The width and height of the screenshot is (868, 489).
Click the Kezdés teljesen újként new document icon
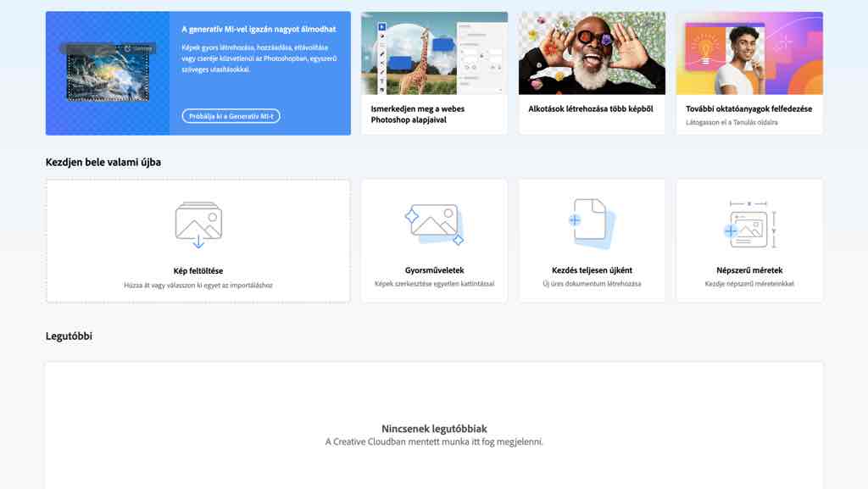(592, 224)
